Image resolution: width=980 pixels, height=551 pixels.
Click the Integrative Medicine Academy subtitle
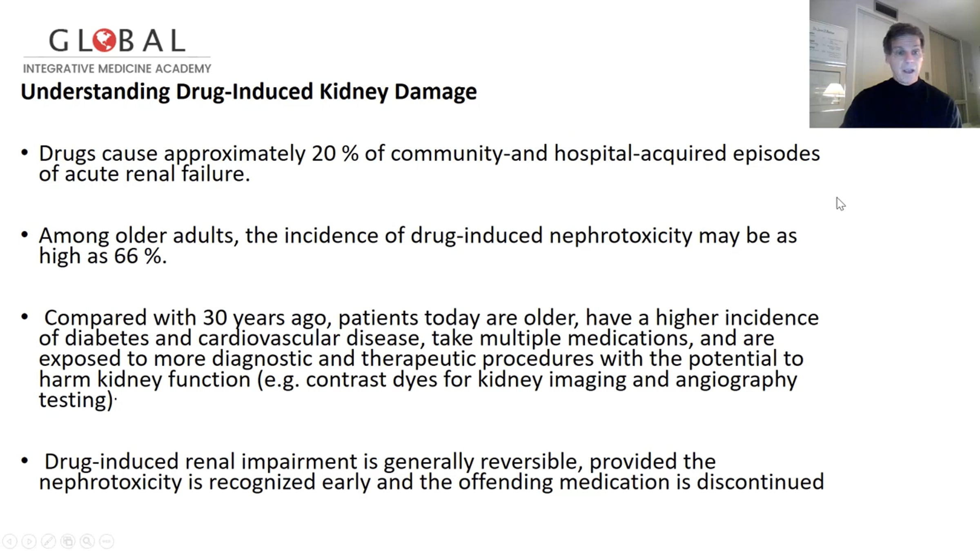coord(117,69)
